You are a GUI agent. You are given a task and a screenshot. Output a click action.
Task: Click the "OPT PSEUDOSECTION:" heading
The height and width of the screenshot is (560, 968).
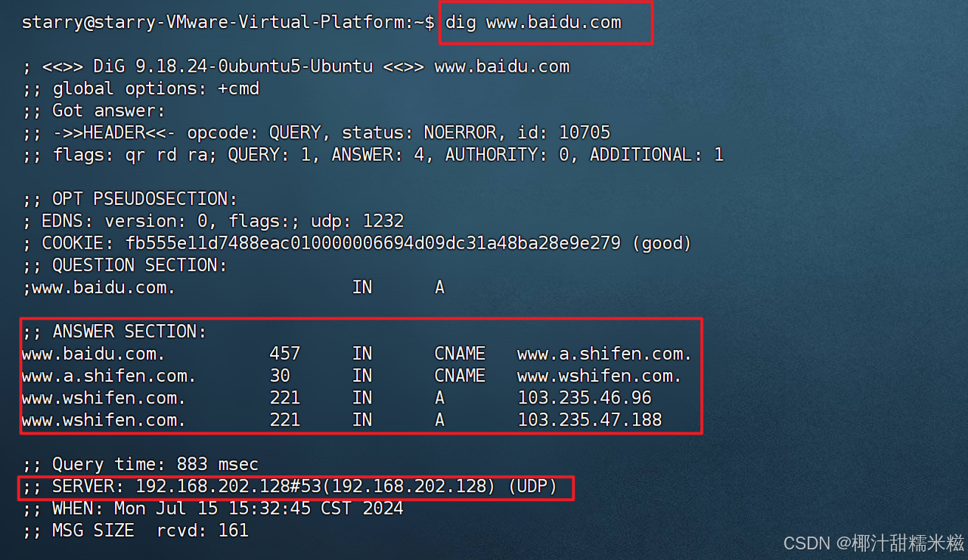[130, 200]
